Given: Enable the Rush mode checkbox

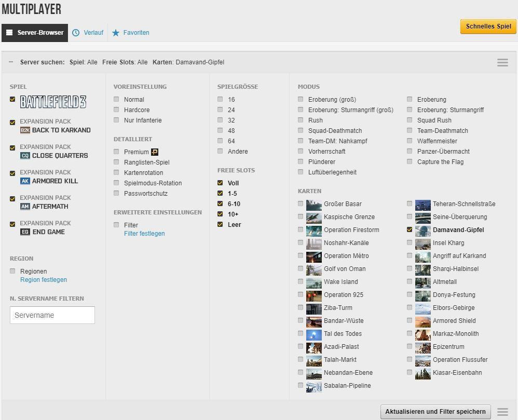Looking at the screenshot, I should click(x=301, y=120).
